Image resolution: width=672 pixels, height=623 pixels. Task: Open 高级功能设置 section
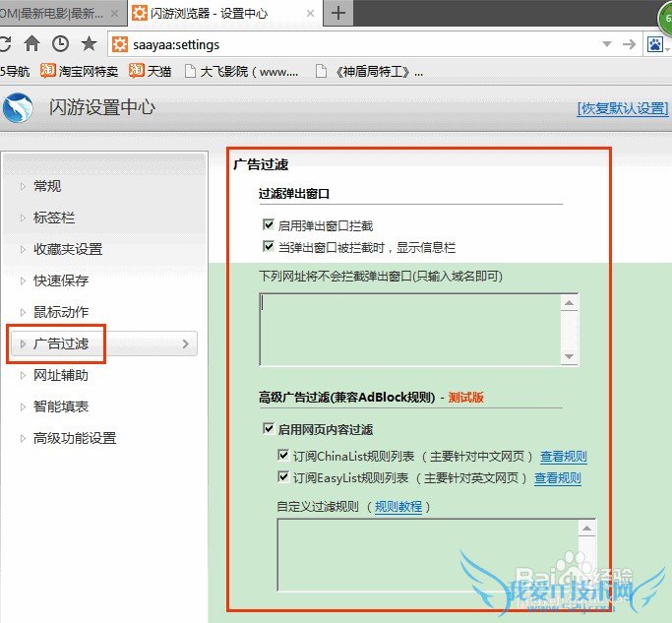point(75,438)
